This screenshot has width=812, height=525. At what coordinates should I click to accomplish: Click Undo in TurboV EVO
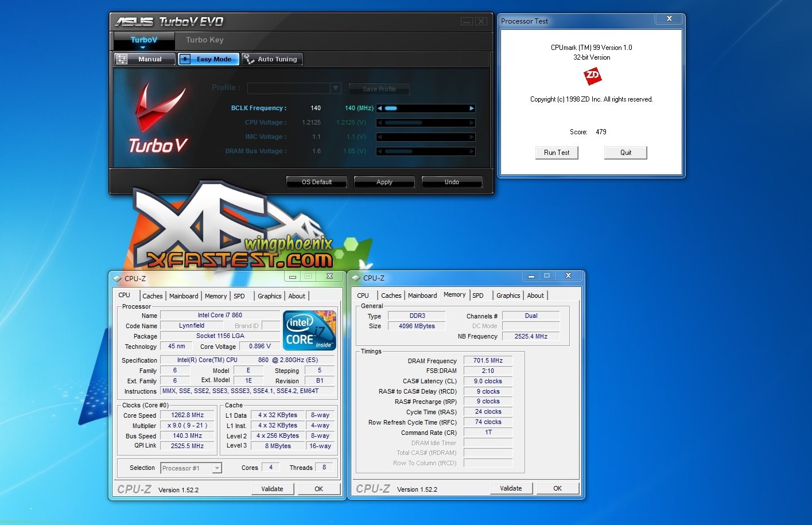pyautogui.click(x=452, y=182)
